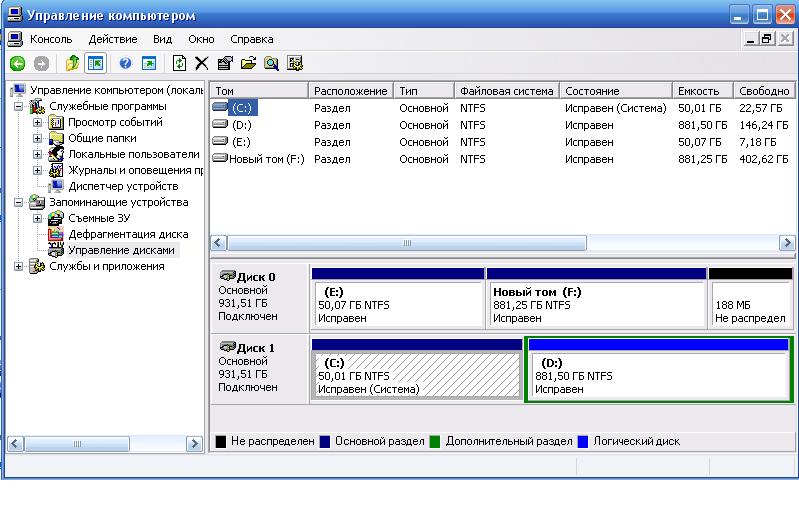Screen dimensions: 799x512
Task: Open the Справка menu
Action: [x=251, y=39]
